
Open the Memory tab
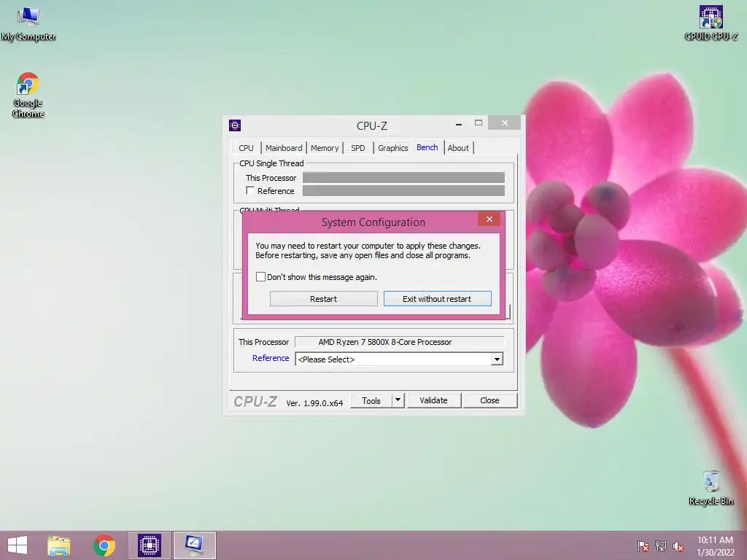pyautogui.click(x=325, y=148)
